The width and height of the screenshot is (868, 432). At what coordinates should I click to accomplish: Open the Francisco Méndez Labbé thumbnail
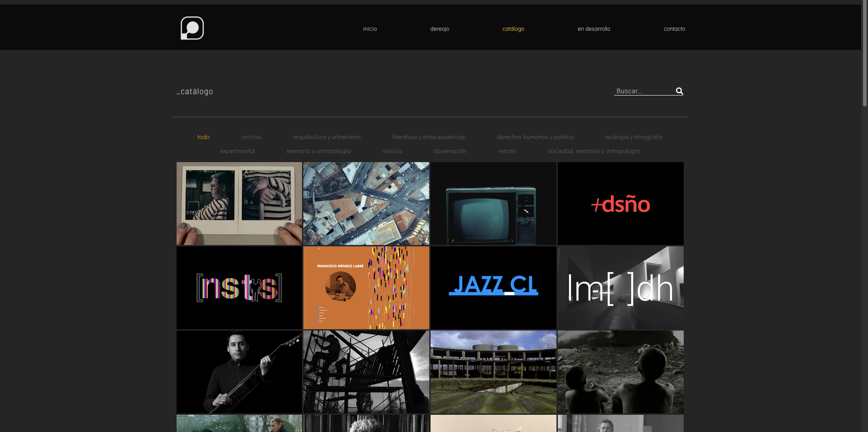[366, 288]
